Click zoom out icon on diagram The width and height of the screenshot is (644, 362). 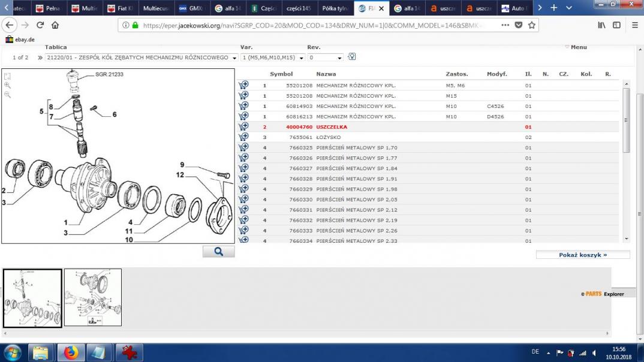(8, 95)
